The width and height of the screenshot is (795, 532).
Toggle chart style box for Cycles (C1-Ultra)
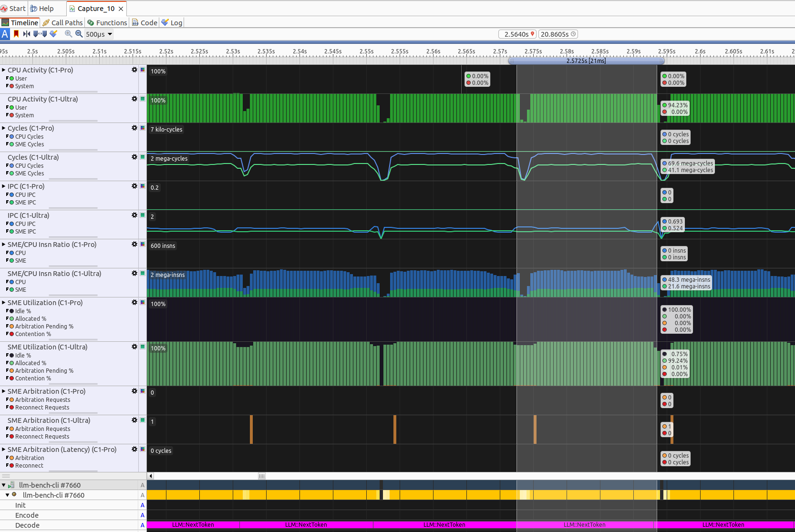[143, 157]
